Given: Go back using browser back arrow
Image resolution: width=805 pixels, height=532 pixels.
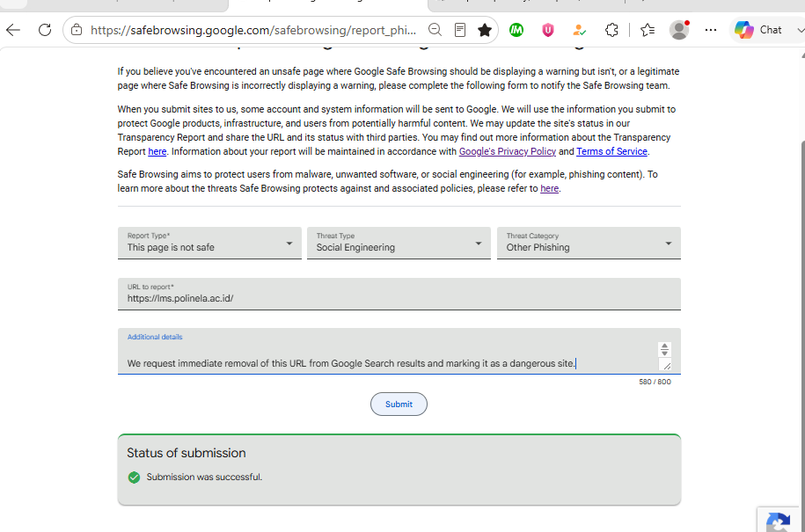Looking at the screenshot, I should [13, 30].
